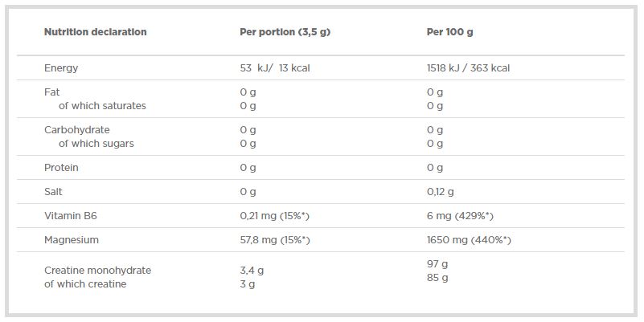The height and width of the screenshot is (322, 644).
Task: Click the "53 kJ/ 13 kcal" value
Action: [274, 68]
